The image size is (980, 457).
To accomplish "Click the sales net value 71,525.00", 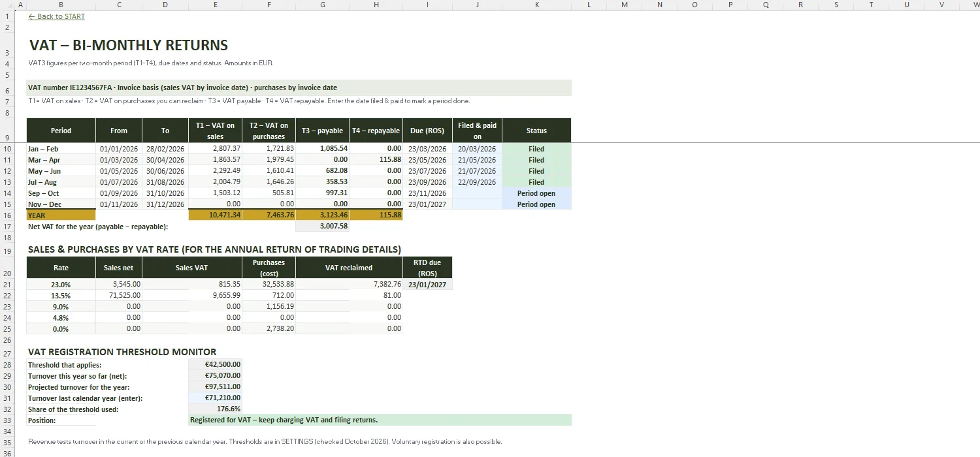I will tap(119, 296).
